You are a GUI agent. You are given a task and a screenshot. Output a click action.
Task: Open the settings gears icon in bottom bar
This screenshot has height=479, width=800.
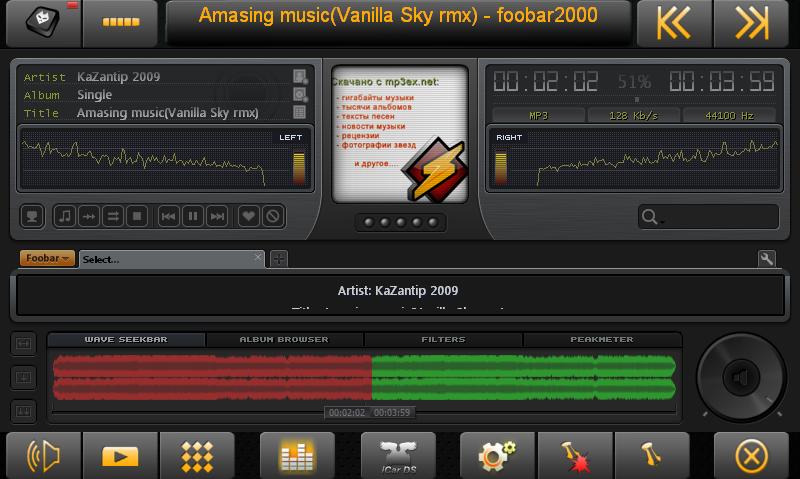pyautogui.click(x=497, y=455)
